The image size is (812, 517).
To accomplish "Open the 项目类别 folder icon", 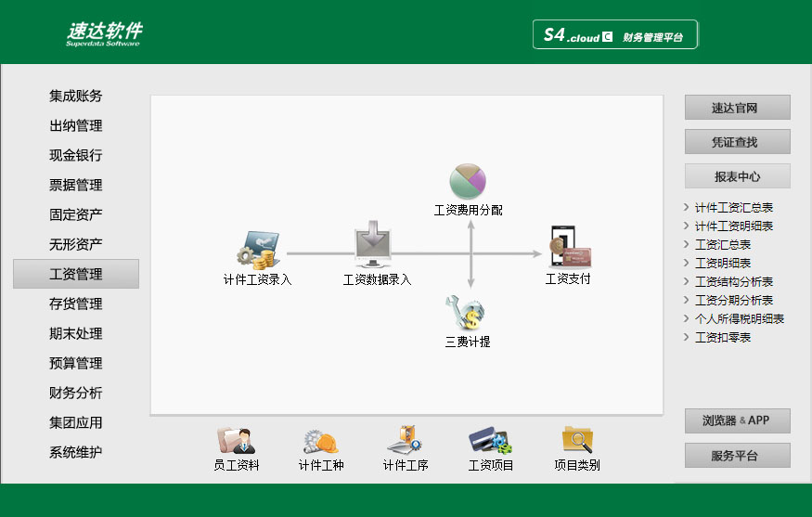I will tap(577, 440).
